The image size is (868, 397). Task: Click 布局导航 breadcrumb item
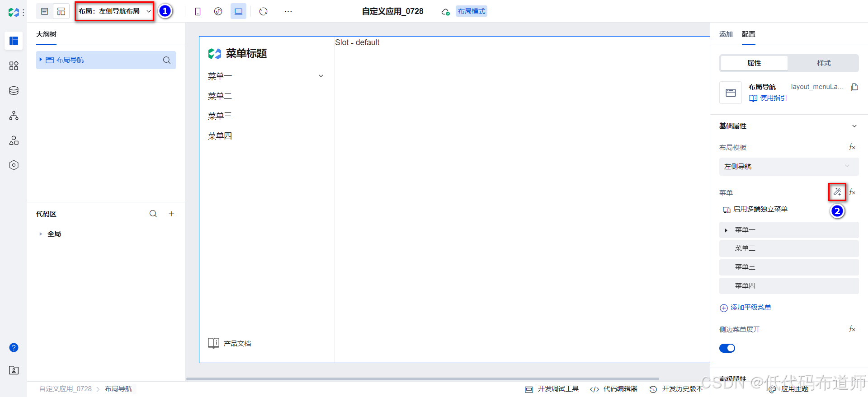[118, 389]
